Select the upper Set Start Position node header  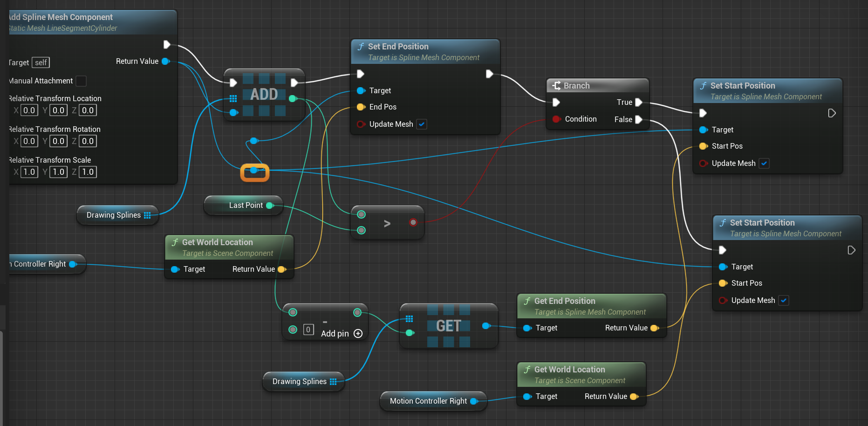point(768,91)
